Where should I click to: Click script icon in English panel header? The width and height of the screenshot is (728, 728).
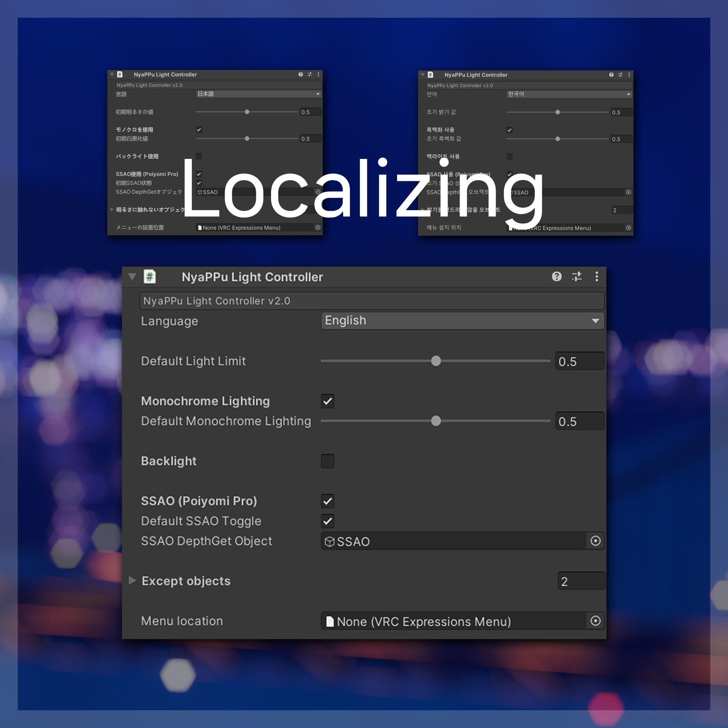pos(150,277)
